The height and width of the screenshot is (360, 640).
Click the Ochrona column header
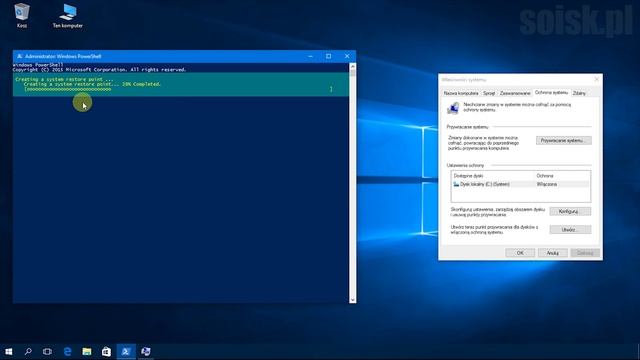coord(562,176)
